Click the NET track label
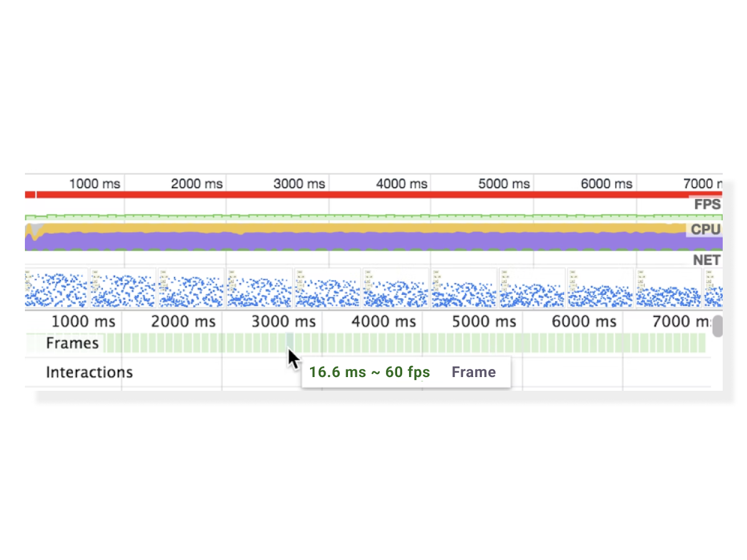The image size is (747, 560). point(707,260)
